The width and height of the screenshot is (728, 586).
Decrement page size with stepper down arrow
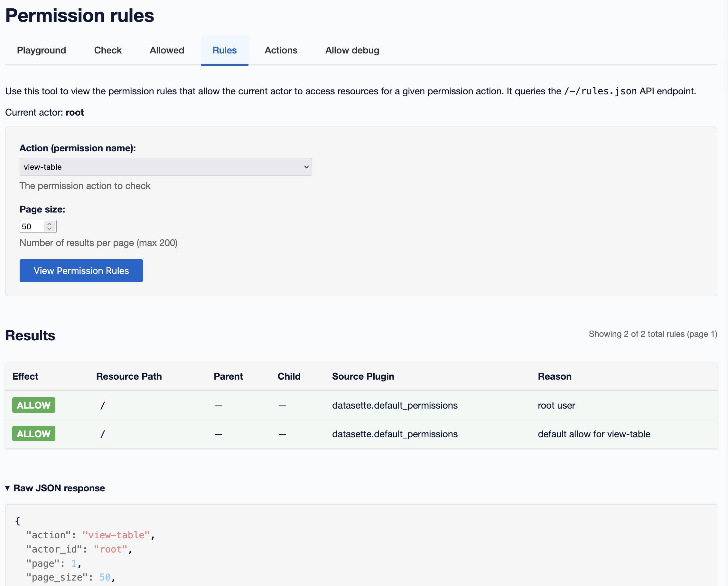50,229
